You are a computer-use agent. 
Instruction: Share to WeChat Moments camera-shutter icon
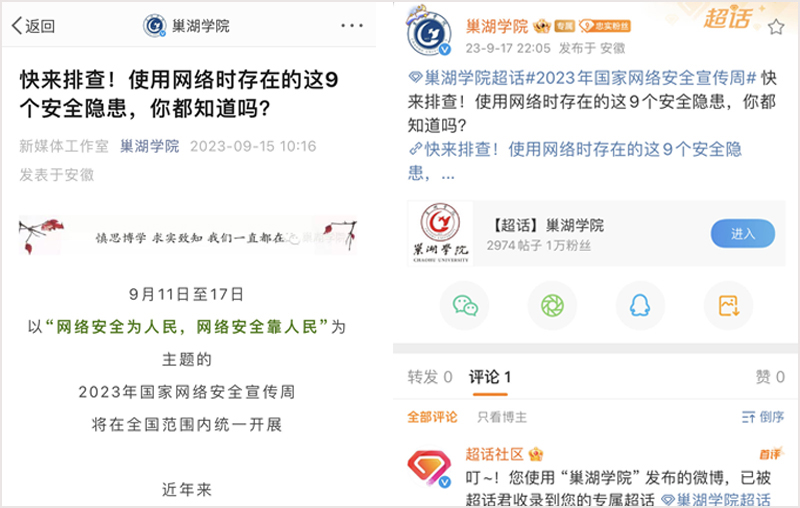pyautogui.click(x=552, y=306)
